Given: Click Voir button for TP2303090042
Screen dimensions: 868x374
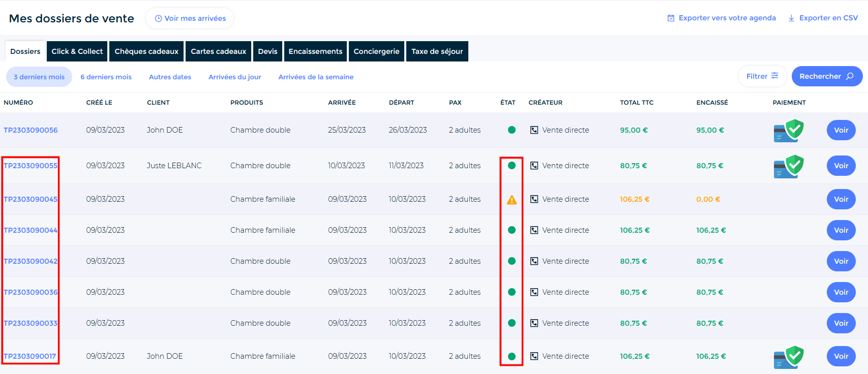Looking at the screenshot, I should coord(841,261).
